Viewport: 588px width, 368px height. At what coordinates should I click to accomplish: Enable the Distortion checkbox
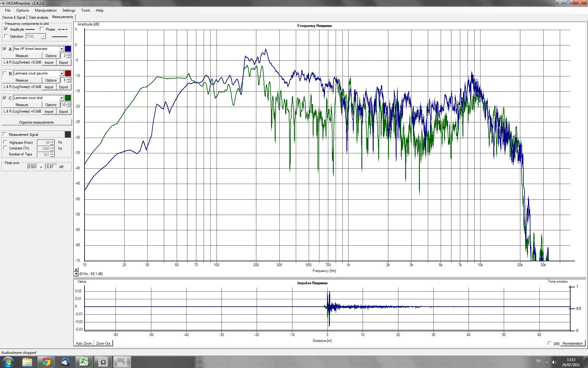tap(6, 36)
